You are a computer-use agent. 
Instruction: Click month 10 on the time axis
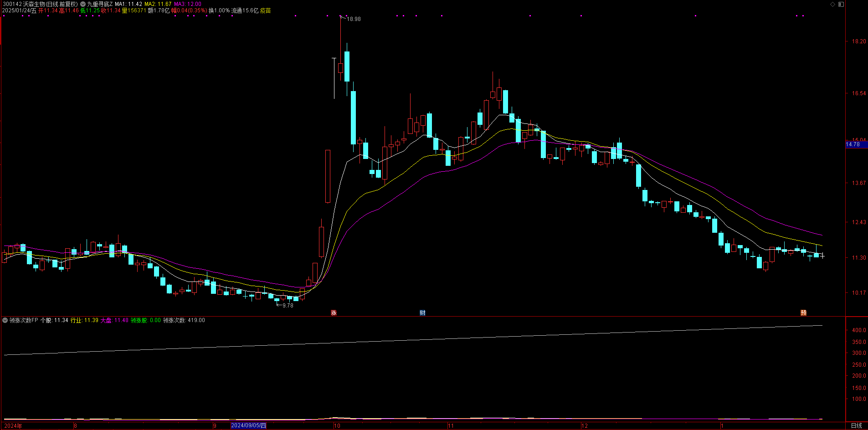click(337, 426)
